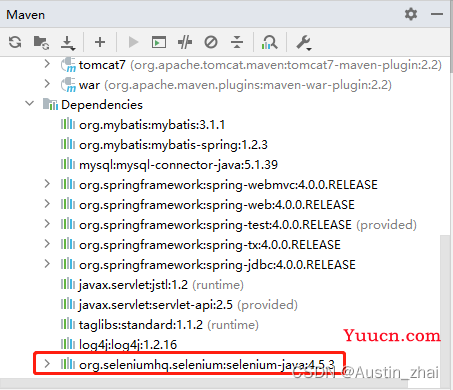Click library icon beside selenium-java
This screenshot has width=453, height=390.
click(68, 364)
